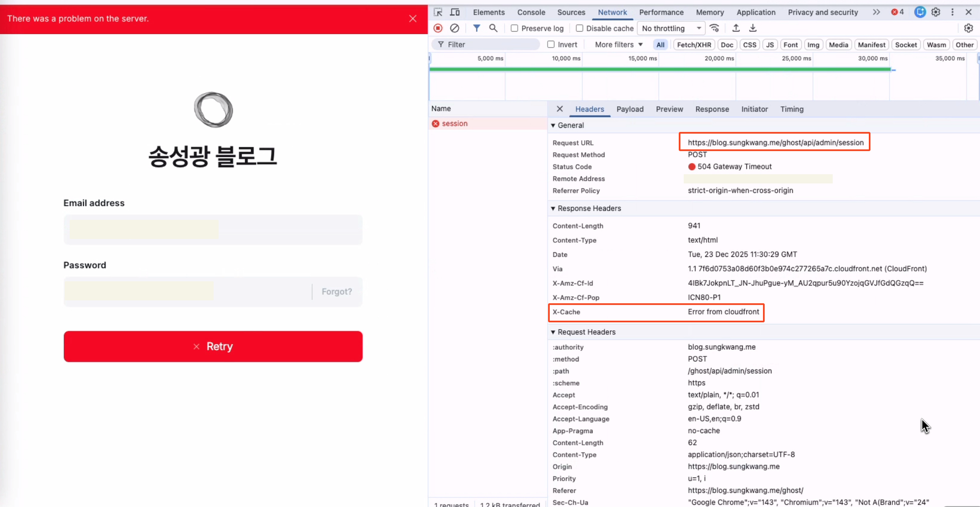Toggle the device toolbar icon

click(x=455, y=12)
